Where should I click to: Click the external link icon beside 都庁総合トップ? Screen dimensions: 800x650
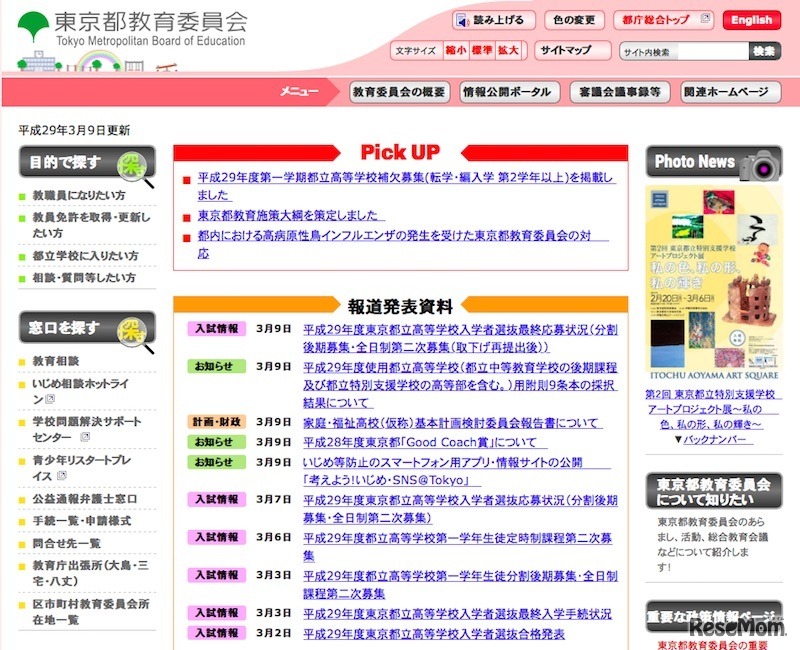[x=706, y=18]
